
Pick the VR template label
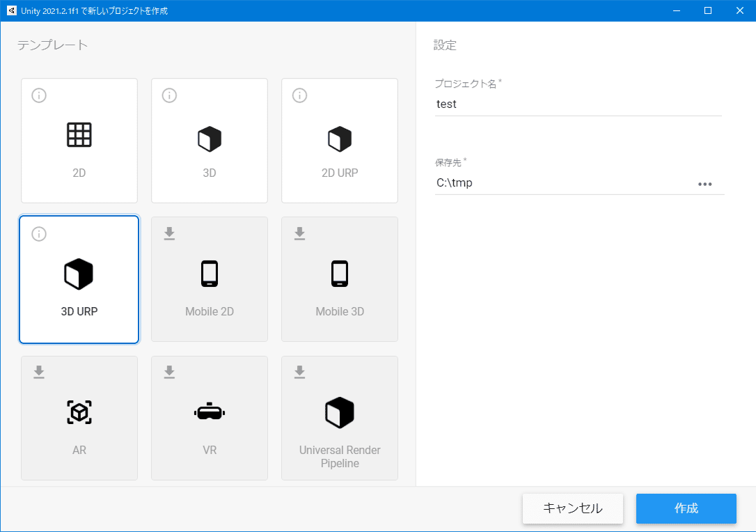coord(210,450)
